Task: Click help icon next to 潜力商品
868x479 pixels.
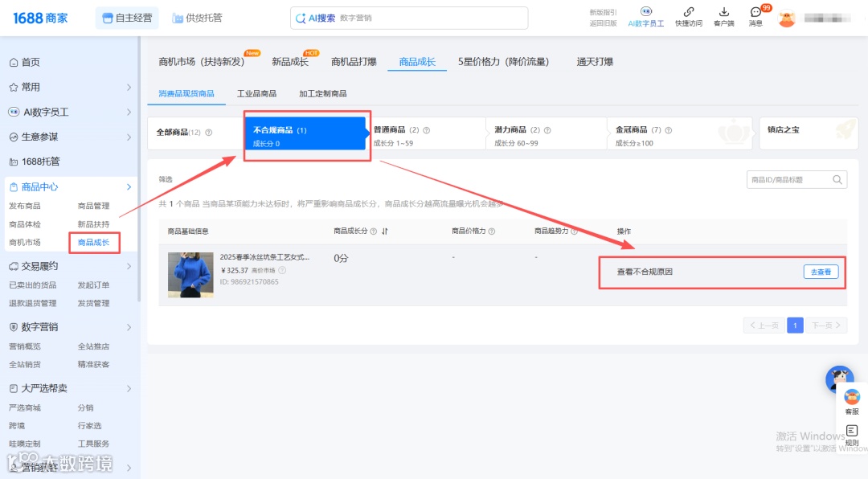Action: point(547,130)
